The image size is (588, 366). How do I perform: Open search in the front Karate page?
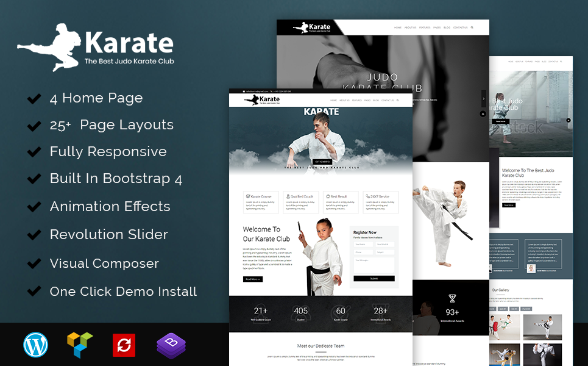(x=397, y=100)
